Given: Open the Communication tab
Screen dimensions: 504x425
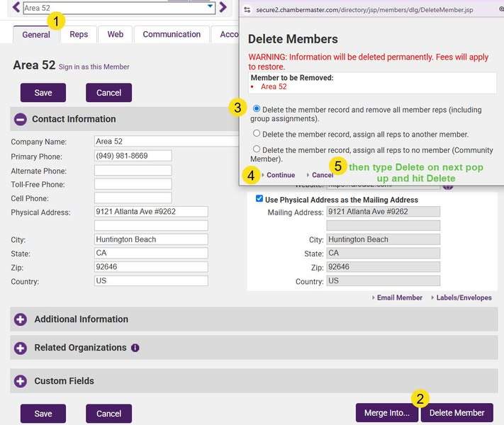Looking at the screenshot, I should [x=172, y=34].
